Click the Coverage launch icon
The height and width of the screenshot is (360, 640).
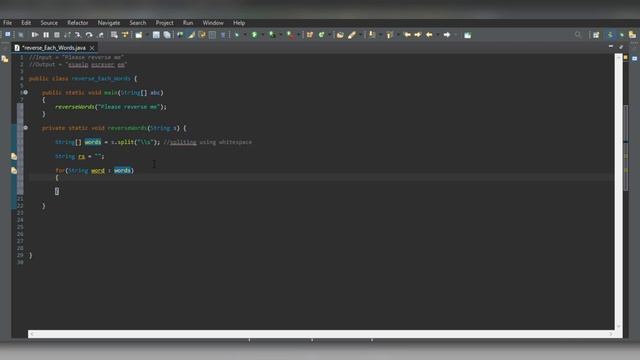[x=272, y=35]
